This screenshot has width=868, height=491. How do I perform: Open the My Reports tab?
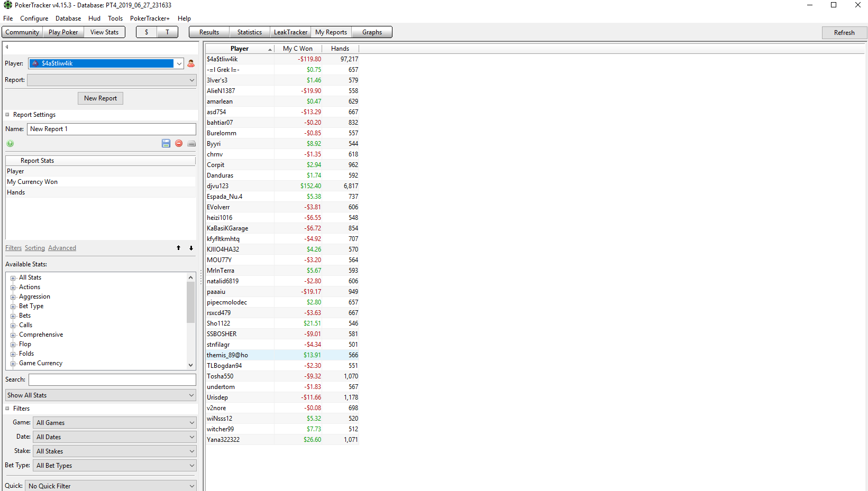click(x=331, y=32)
